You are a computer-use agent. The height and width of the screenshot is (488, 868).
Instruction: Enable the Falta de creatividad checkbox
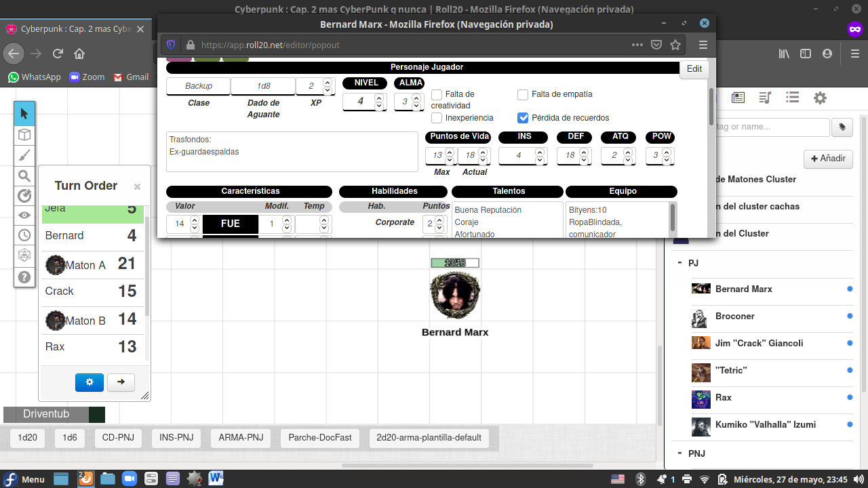point(437,94)
